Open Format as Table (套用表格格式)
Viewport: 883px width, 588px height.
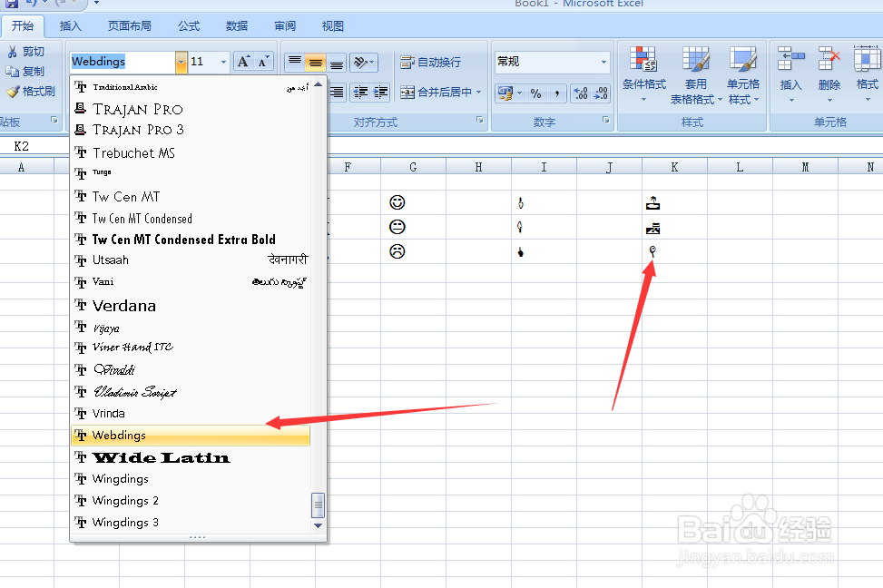coord(696,74)
